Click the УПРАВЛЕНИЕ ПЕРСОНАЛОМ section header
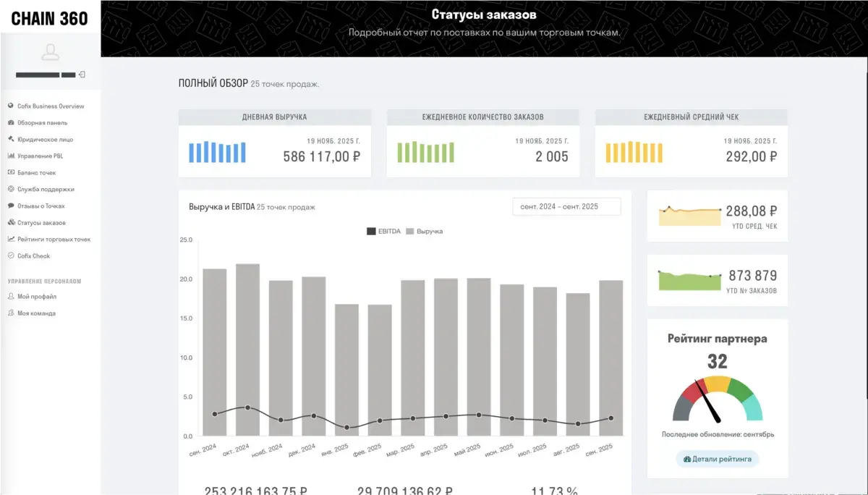Image resolution: width=868 pixels, height=495 pixels. pyautogui.click(x=44, y=281)
